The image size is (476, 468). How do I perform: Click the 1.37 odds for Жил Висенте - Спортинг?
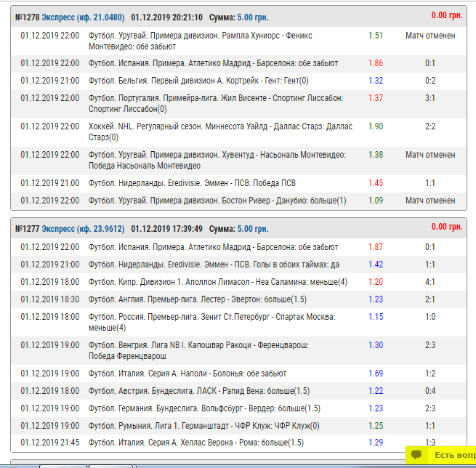[x=376, y=98]
